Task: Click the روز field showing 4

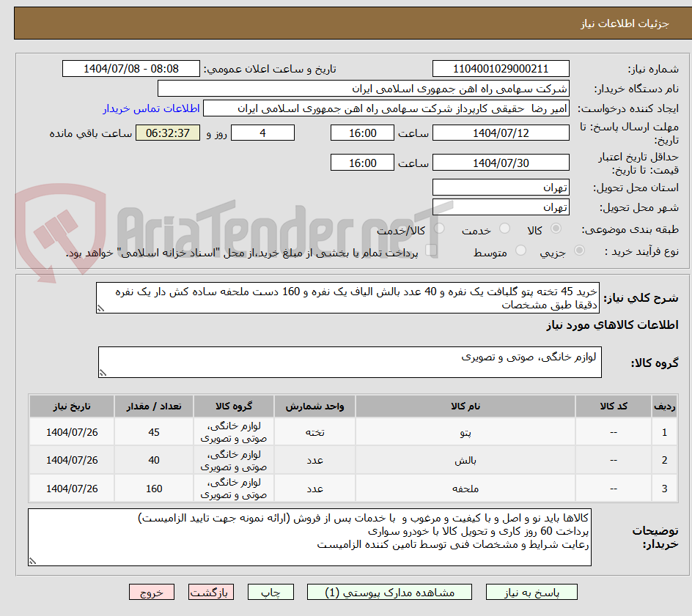Action: tap(262, 133)
